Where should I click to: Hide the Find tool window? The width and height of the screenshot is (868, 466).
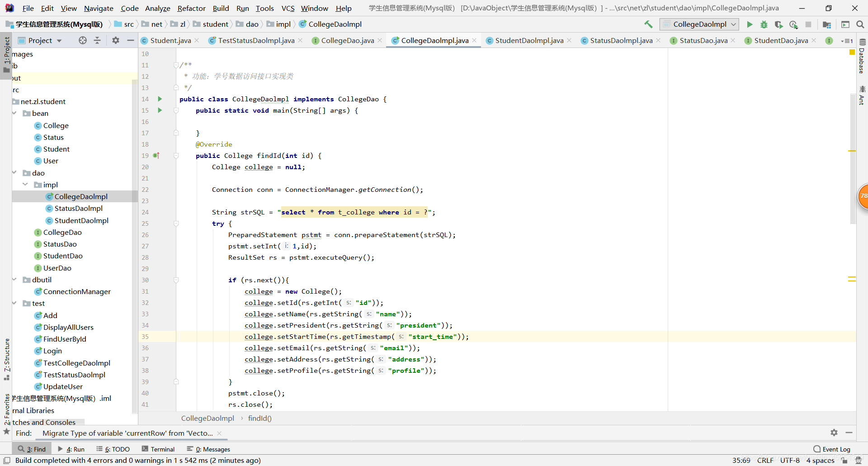849,433
